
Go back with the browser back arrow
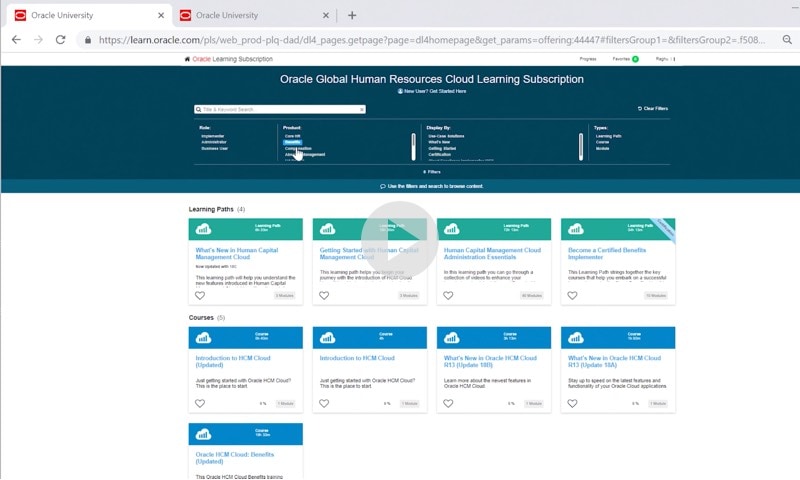16,40
